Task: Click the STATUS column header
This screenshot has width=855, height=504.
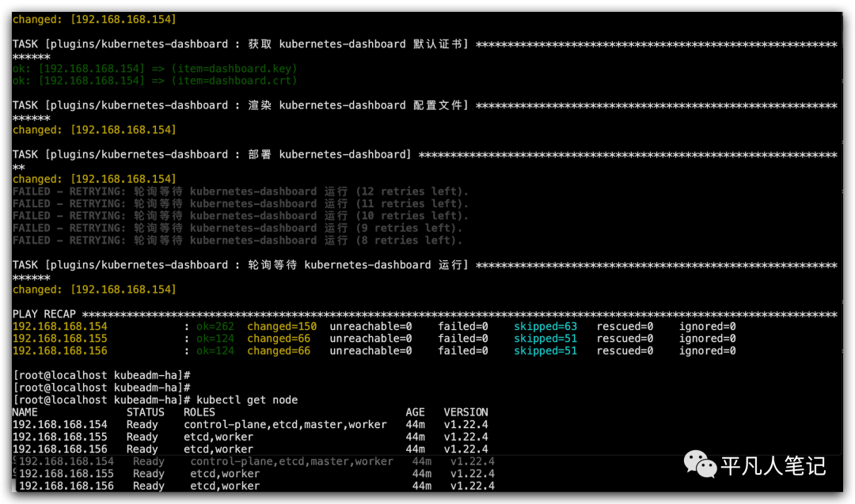Action: pos(145,412)
